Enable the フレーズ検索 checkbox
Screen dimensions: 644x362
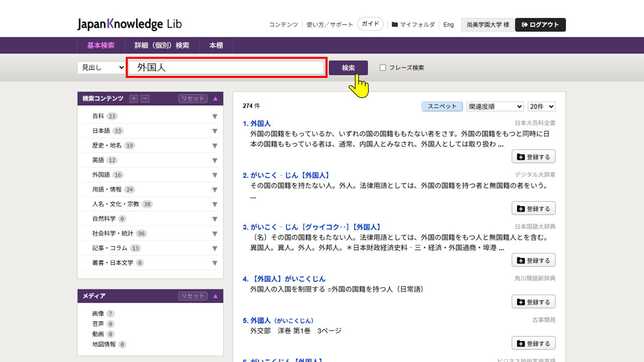coord(383,68)
